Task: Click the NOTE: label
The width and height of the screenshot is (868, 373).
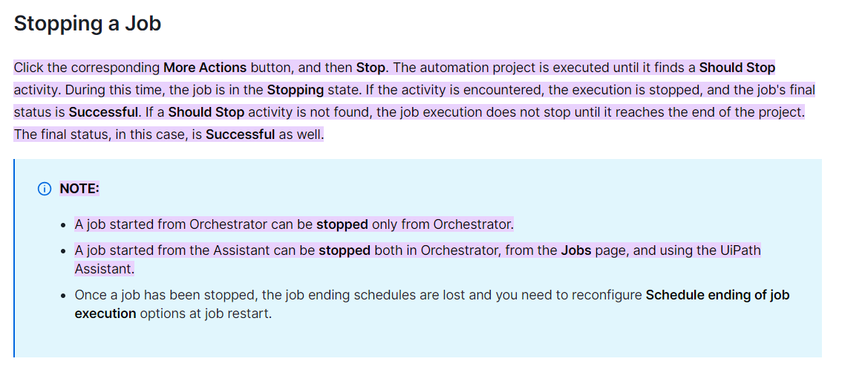Action: click(x=79, y=189)
